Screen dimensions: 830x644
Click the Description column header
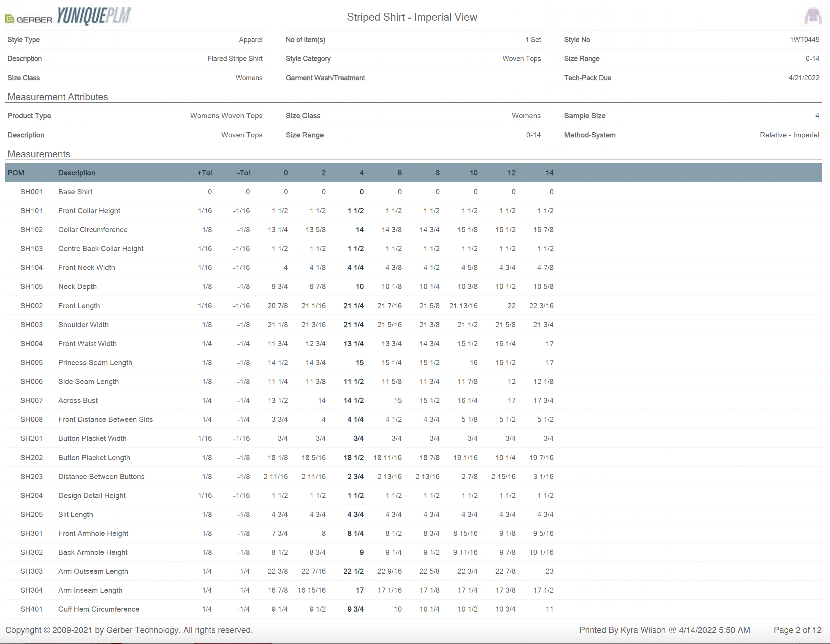point(76,173)
